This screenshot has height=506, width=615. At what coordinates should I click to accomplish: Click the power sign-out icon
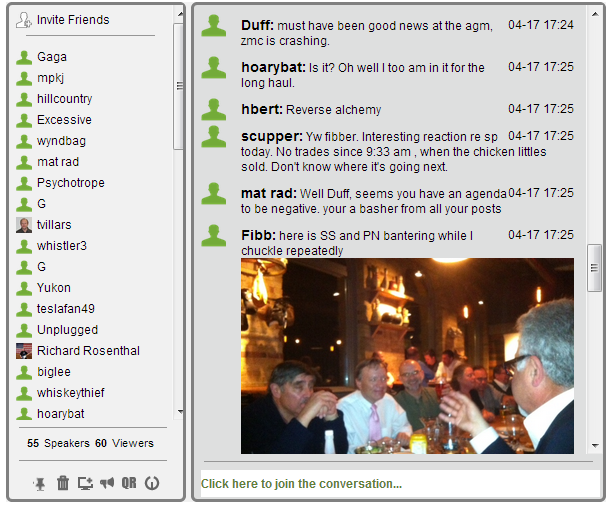click(152, 483)
